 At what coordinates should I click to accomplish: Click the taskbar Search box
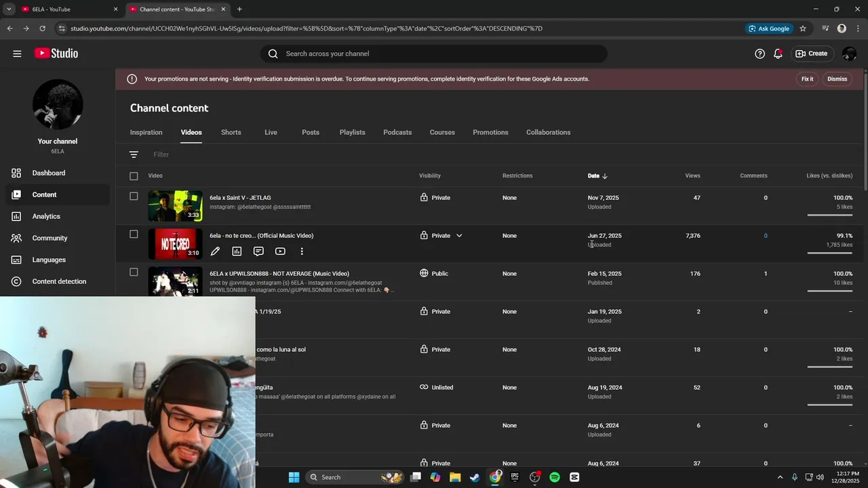(355, 477)
